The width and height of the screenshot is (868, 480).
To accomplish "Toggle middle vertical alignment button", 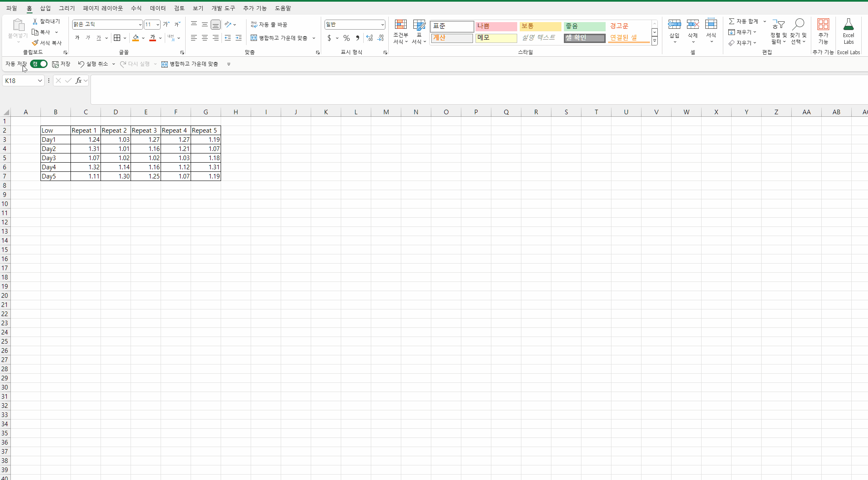I will tap(204, 25).
